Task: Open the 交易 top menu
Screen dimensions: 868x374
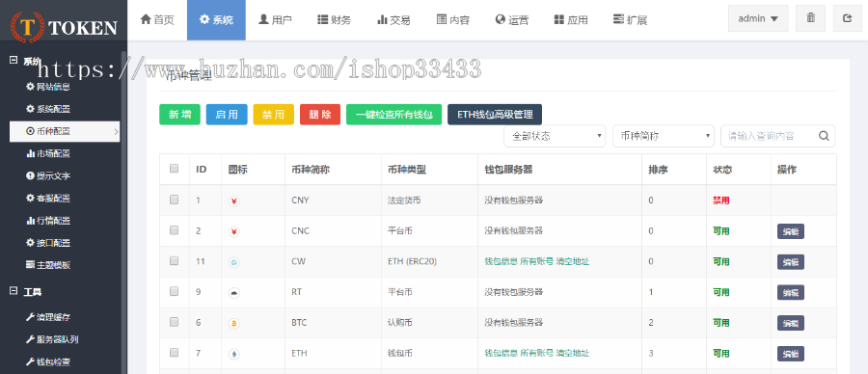Action: [393, 20]
